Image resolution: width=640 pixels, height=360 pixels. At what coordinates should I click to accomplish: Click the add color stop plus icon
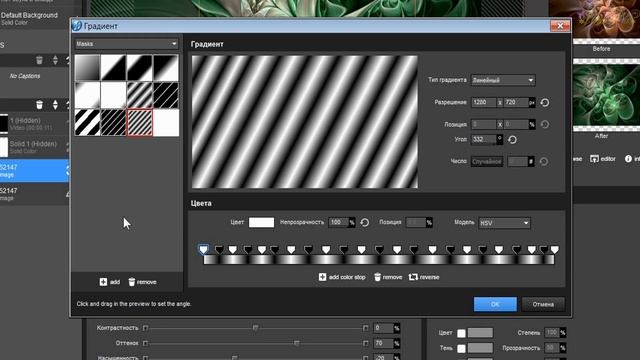(322, 277)
